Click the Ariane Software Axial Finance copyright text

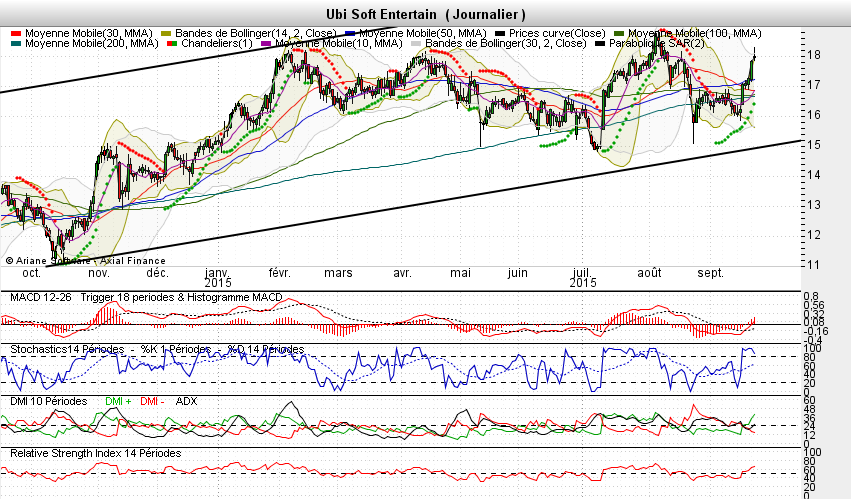(x=85, y=261)
